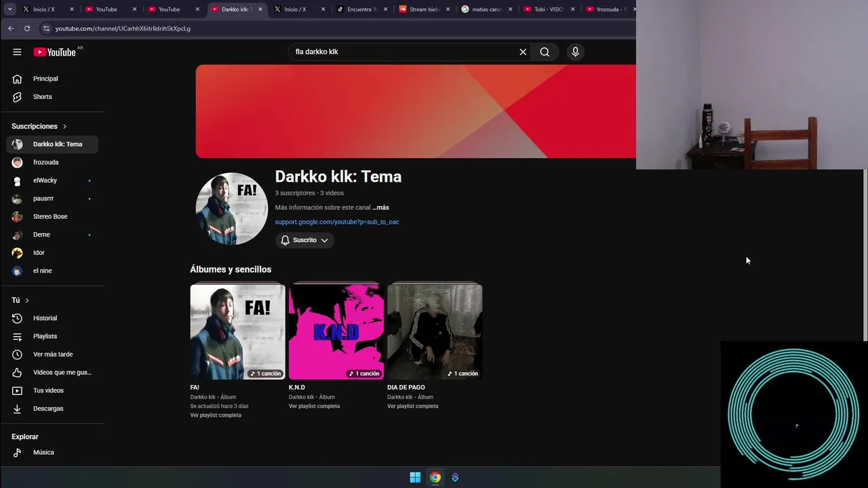The image size is (868, 488).
Task: Open Stereo Bose subscription channel
Action: click(52, 216)
